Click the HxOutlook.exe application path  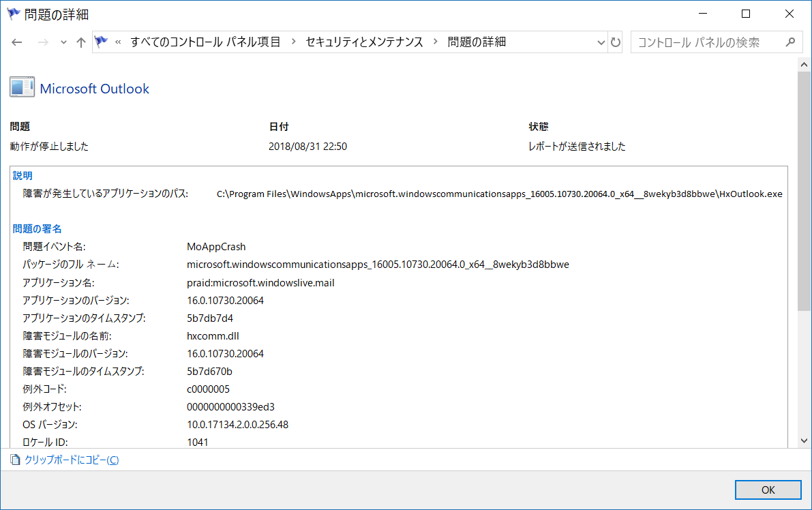[x=499, y=194]
